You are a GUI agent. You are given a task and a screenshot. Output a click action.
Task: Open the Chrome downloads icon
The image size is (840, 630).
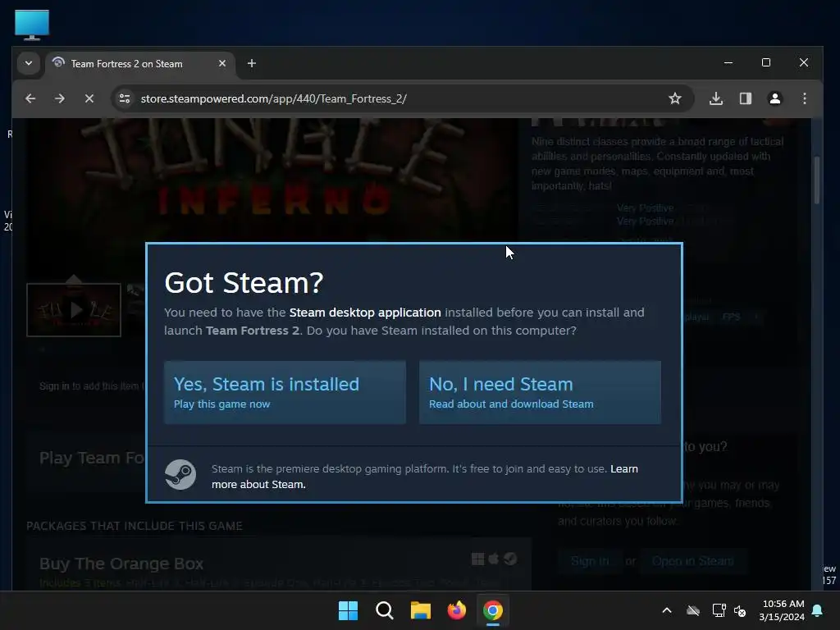[716, 98]
